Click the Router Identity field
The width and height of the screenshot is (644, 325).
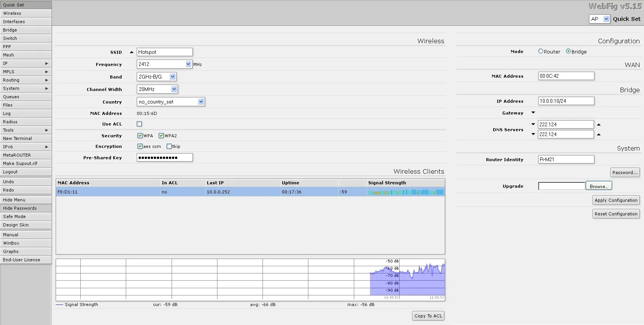click(566, 159)
